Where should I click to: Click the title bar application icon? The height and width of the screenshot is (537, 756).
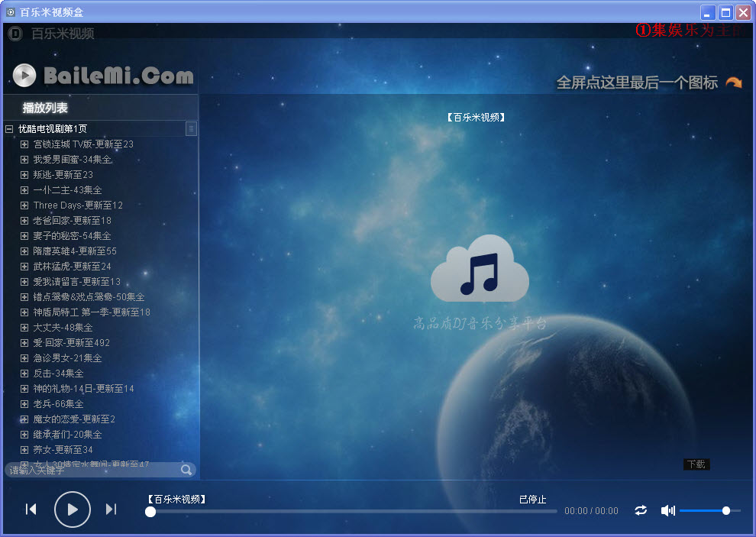tap(10, 11)
